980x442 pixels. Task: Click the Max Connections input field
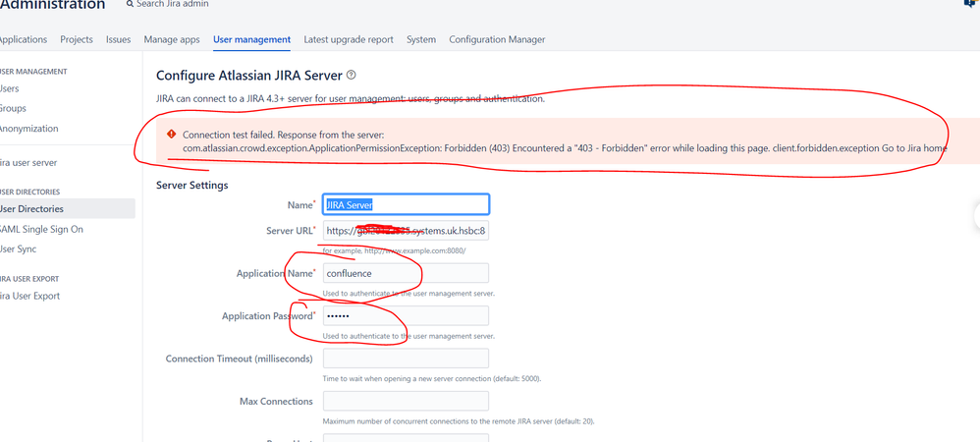click(x=406, y=401)
